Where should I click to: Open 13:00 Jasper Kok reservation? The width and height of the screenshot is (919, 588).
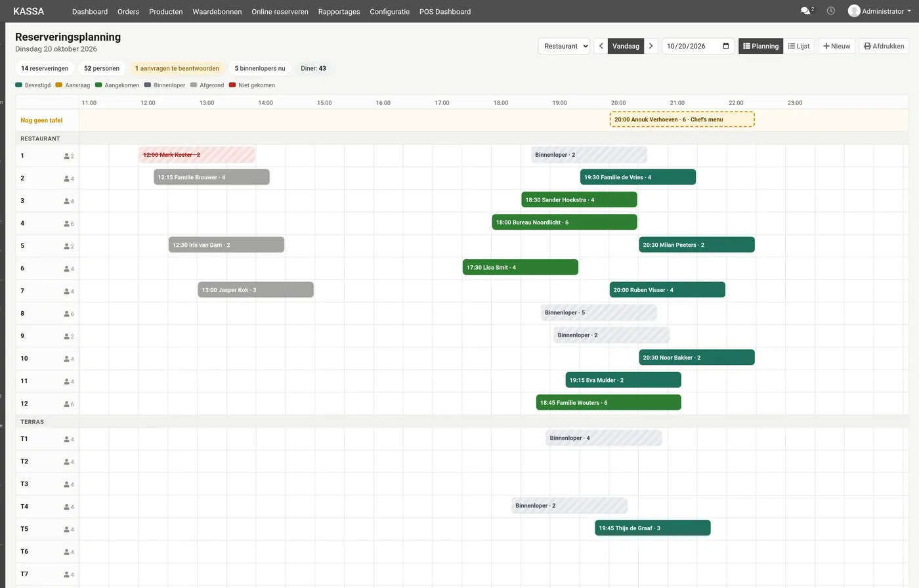pos(255,290)
